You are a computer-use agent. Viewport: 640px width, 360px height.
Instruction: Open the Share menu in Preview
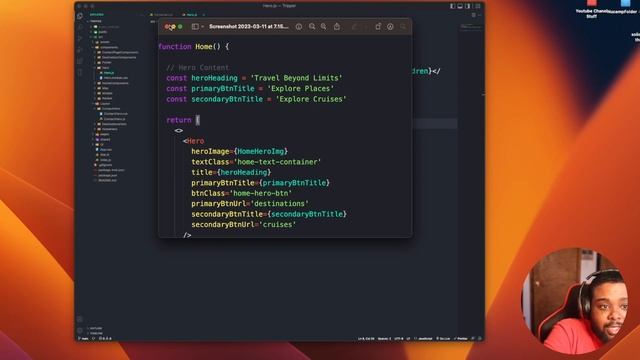click(337, 27)
